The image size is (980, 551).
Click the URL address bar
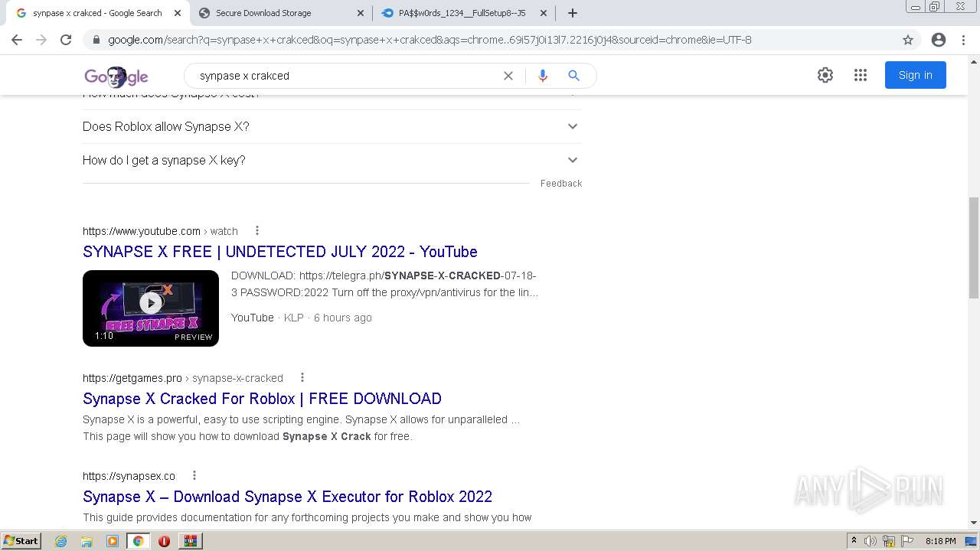click(x=490, y=40)
